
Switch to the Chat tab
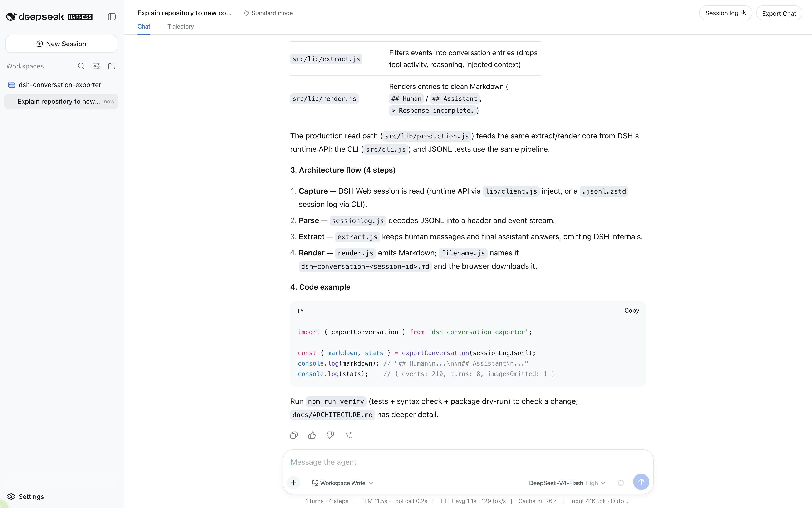pos(144,27)
